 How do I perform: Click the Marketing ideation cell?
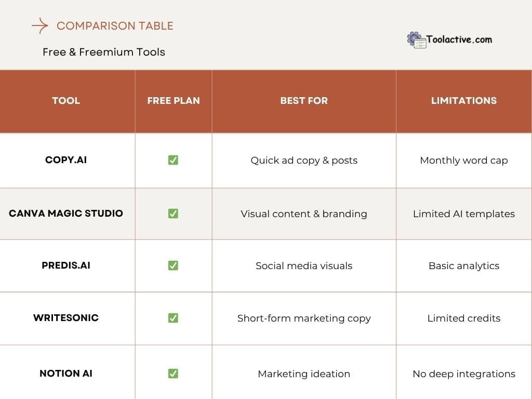pos(304,374)
